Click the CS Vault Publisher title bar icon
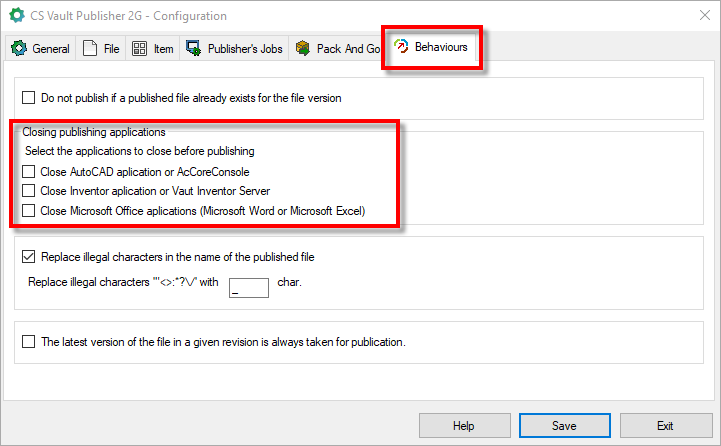The width and height of the screenshot is (721, 446). click(15, 16)
